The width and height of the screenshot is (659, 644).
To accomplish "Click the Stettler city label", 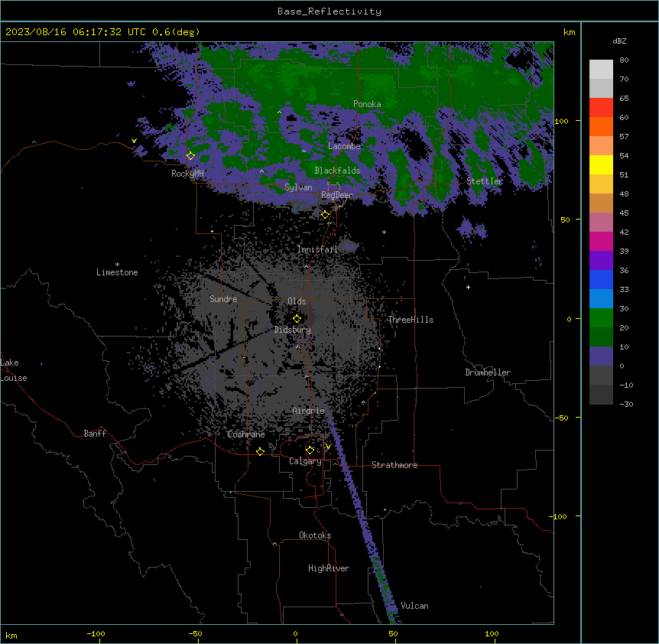I will [x=485, y=181].
